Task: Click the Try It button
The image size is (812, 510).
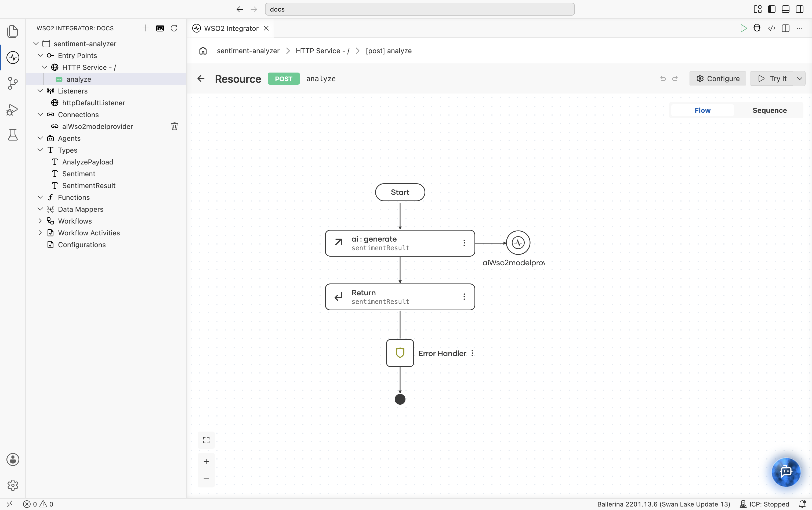Action: (772, 78)
